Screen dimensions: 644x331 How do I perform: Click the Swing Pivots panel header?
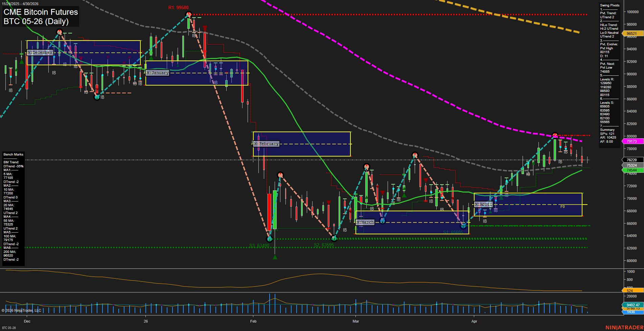(610, 5)
